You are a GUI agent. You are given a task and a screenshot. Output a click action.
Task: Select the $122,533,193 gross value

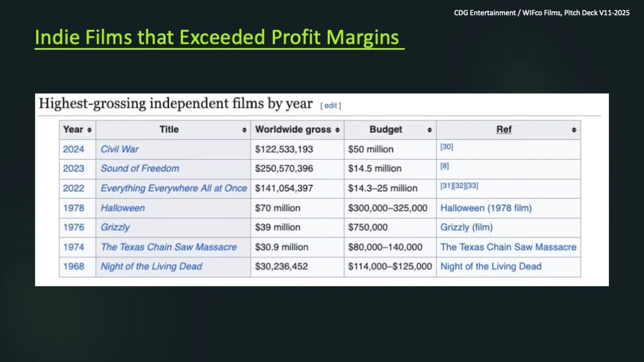pyautogui.click(x=284, y=149)
